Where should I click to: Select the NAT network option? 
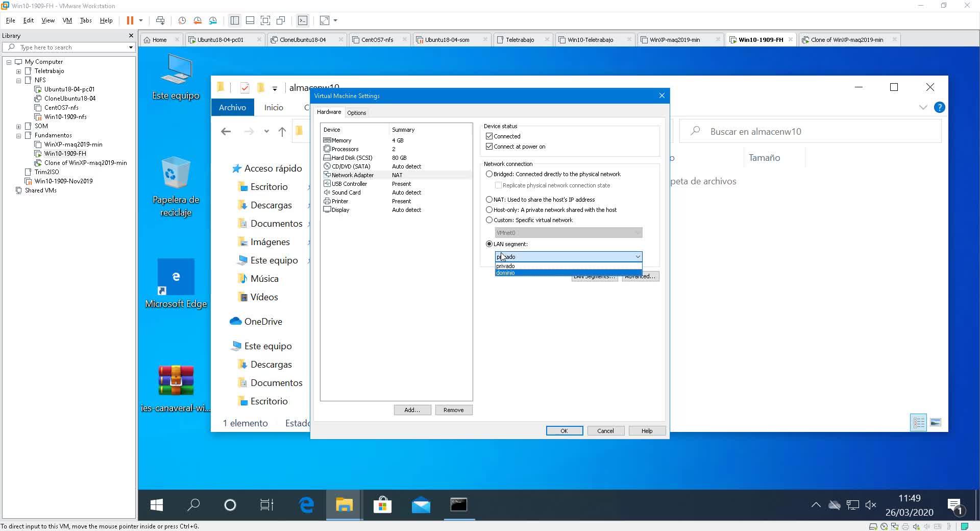point(489,200)
